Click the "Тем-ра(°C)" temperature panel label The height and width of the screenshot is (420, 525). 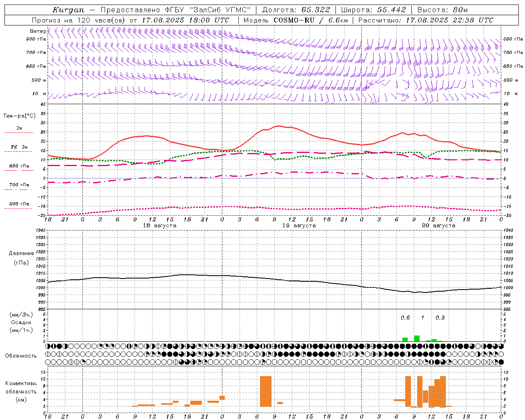pos(19,116)
